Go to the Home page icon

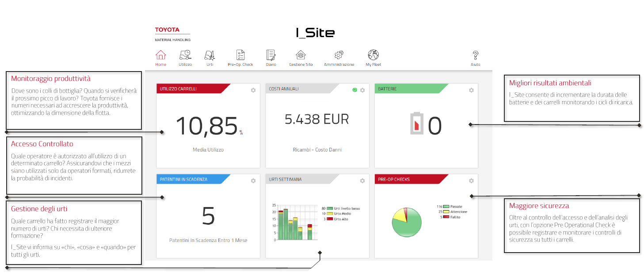pyautogui.click(x=161, y=55)
